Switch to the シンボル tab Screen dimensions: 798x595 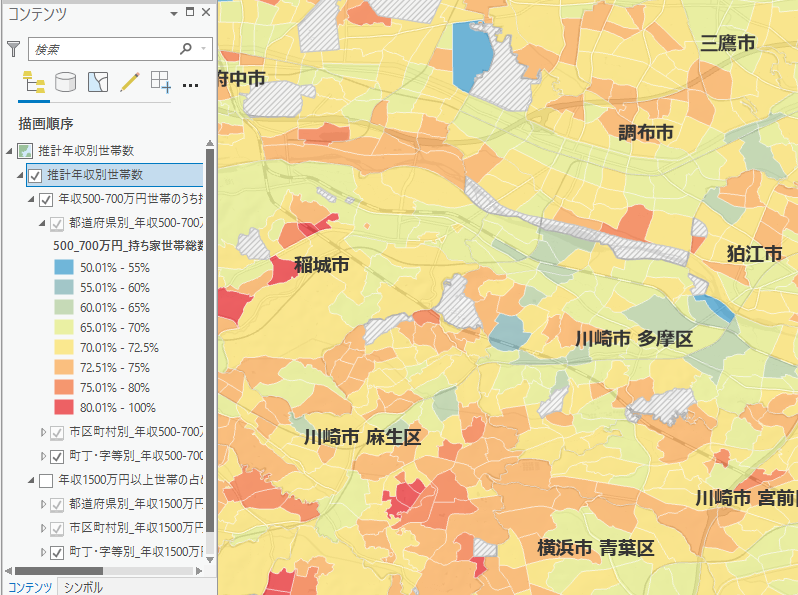pos(83,587)
